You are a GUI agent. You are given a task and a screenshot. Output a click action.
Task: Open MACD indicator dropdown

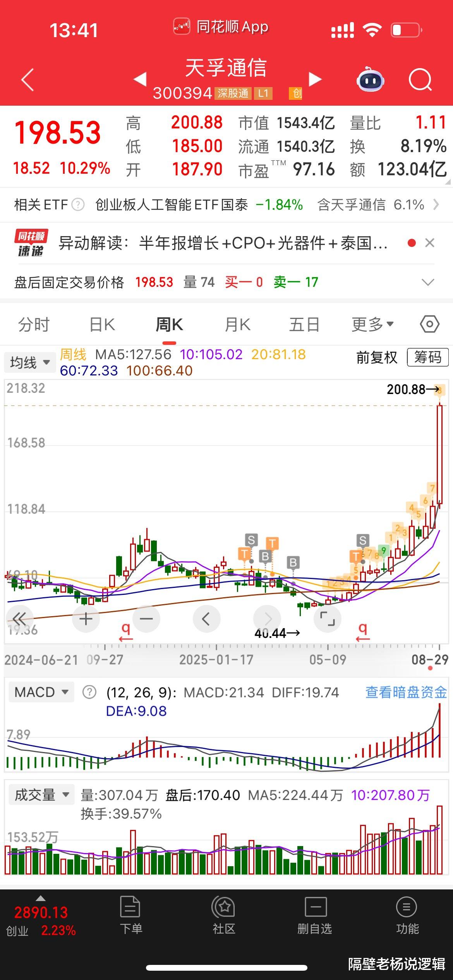click(x=41, y=692)
